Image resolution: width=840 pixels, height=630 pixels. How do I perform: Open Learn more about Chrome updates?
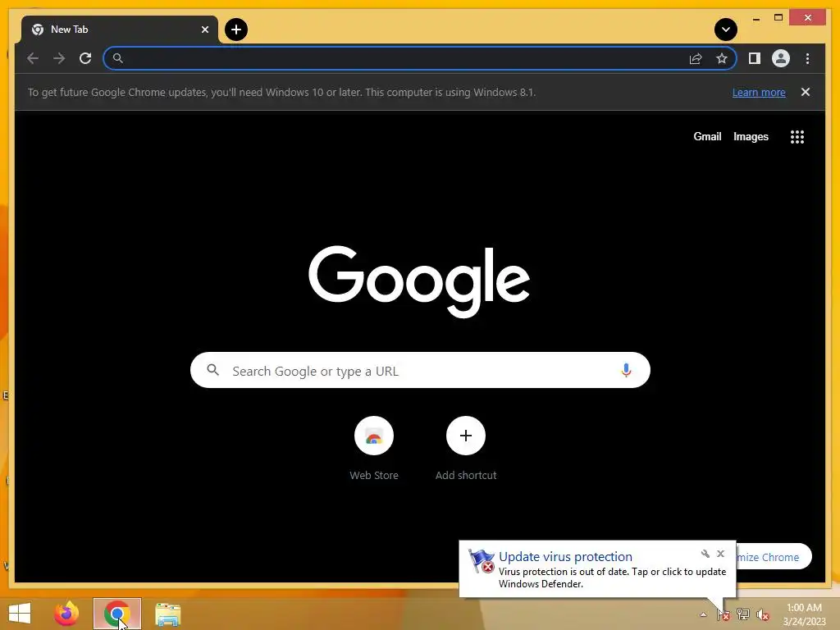pos(759,92)
